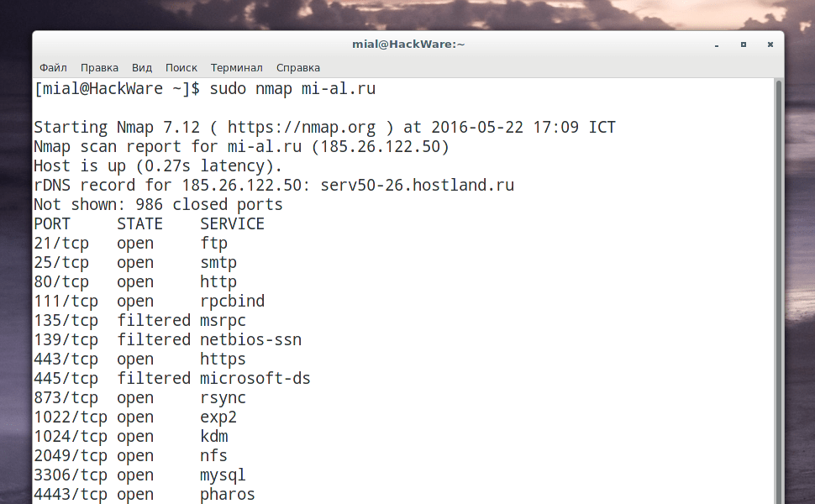Open the Правка menu

tap(99, 67)
